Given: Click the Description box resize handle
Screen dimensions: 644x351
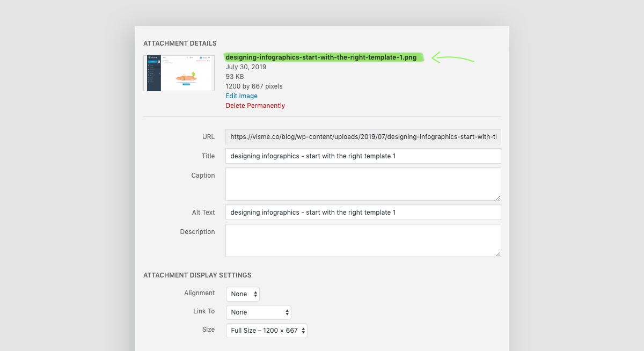Looking at the screenshot, I should click(498, 254).
